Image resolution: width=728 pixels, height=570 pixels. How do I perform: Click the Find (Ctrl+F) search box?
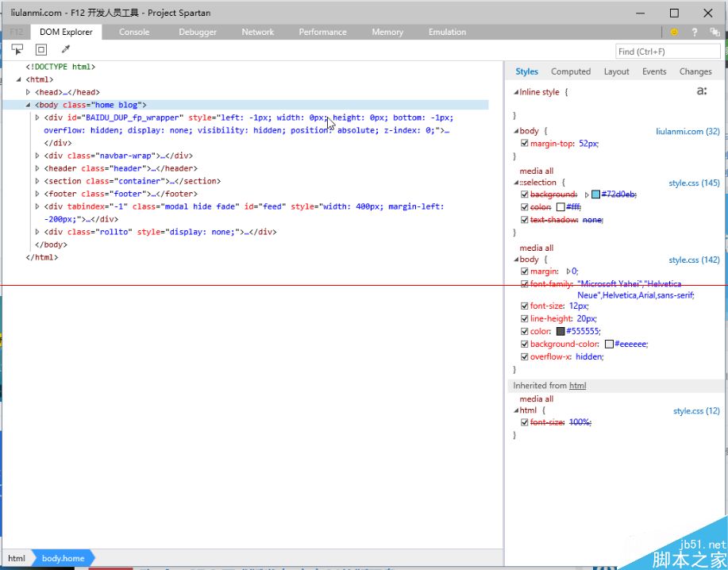click(668, 52)
